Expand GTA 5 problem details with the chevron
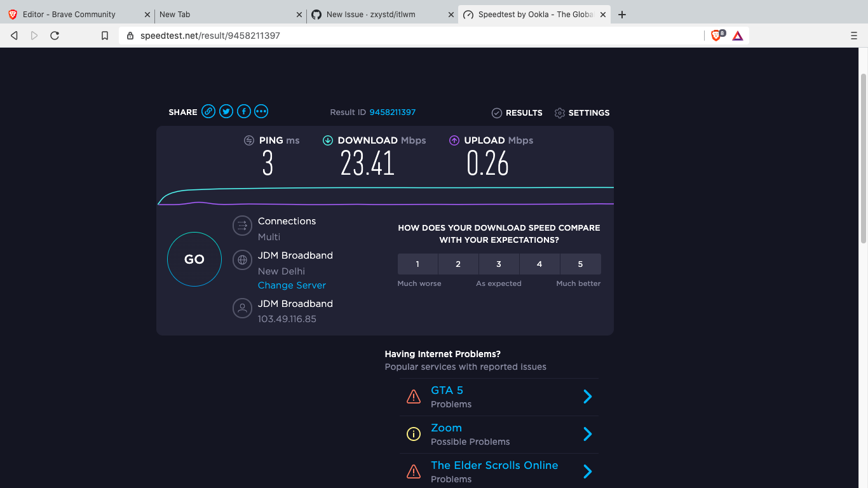Screen dimensions: 868x488 (x=588, y=396)
